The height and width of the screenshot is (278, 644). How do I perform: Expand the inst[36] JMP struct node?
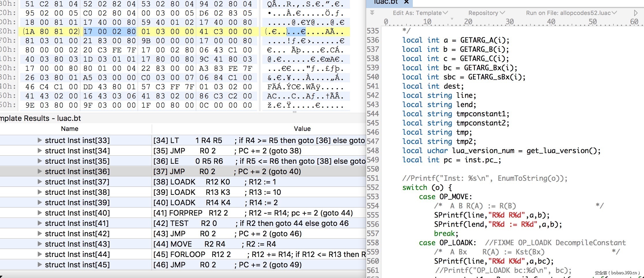[x=40, y=172]
